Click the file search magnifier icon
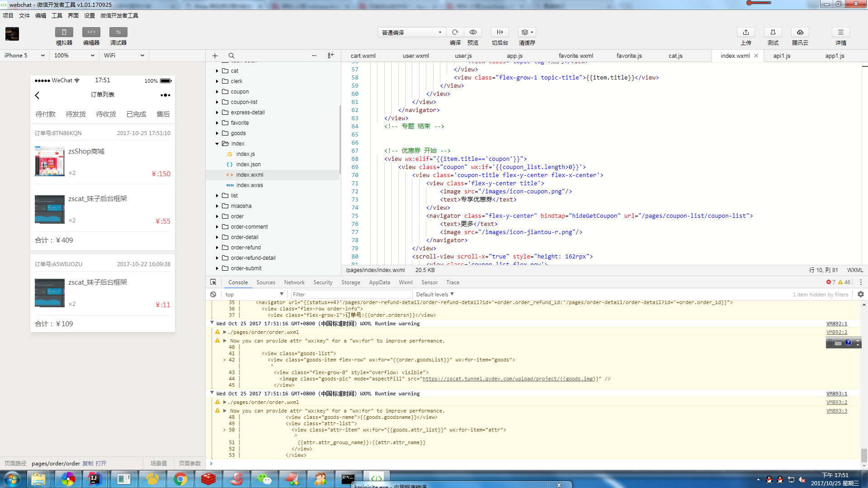Screen dimensions: 868x488 click(x=231, y=56)
